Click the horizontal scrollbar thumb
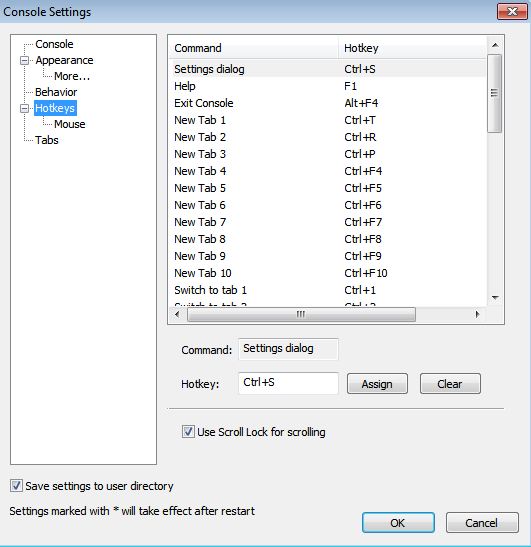The width and height of the screenshot is (531, 547). pyautogui.click(x=301, y=315)
